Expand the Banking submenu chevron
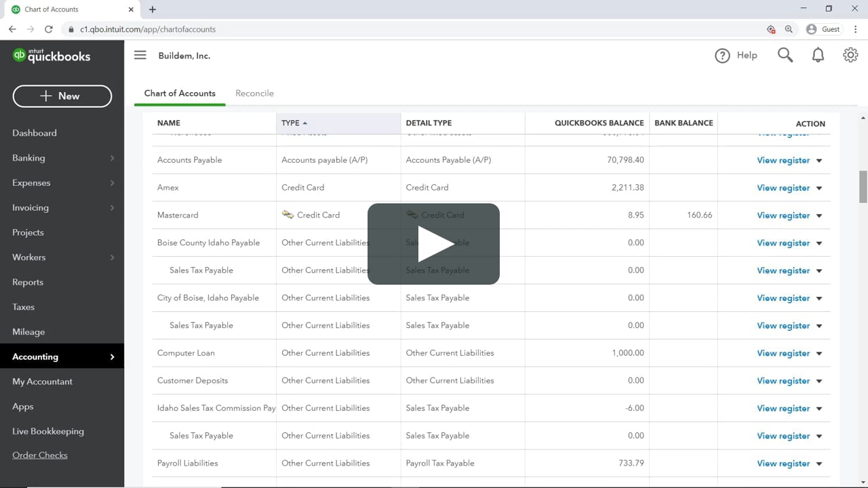The image size is (868, 488). point(112,158)
